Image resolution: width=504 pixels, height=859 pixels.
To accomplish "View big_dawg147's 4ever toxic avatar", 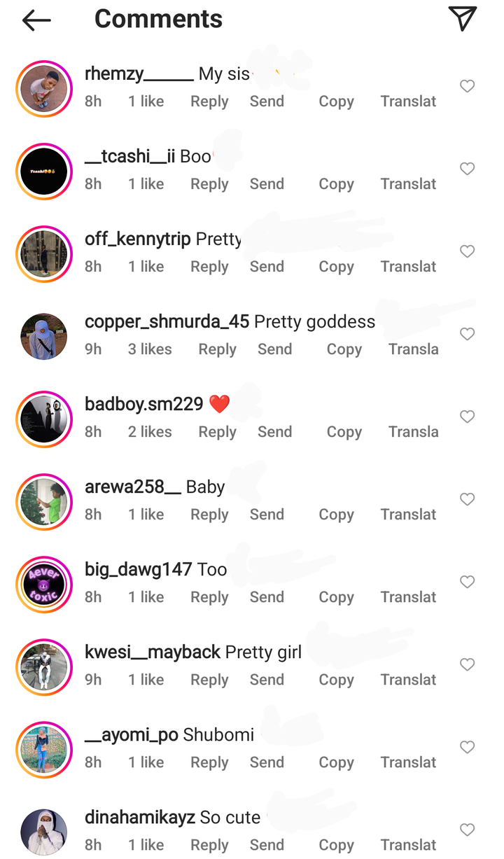I will click(44, 585).
